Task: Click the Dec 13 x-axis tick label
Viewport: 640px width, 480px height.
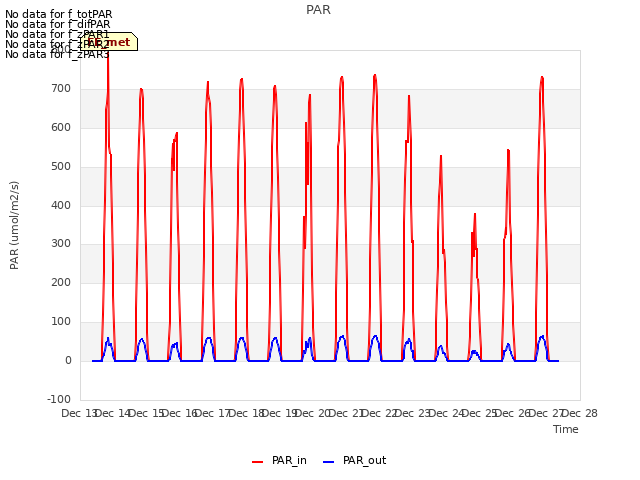Action: [x=78, y=413]
